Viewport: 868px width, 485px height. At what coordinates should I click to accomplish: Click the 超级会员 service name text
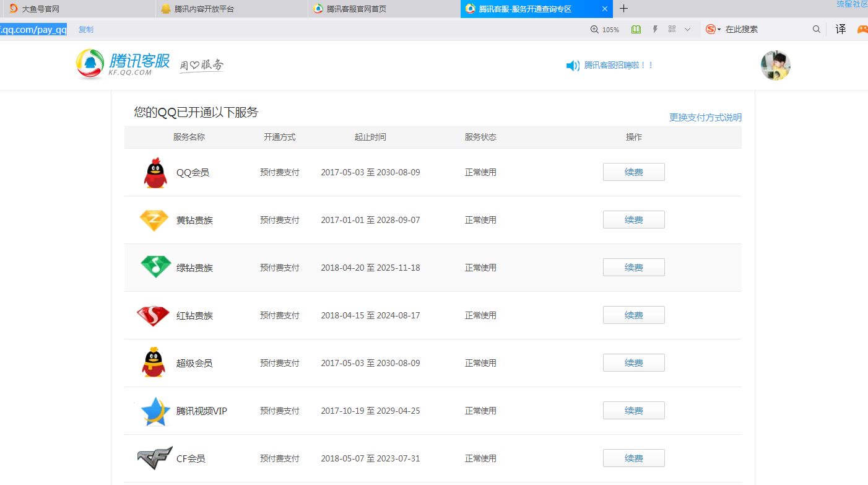pos(194,363)
